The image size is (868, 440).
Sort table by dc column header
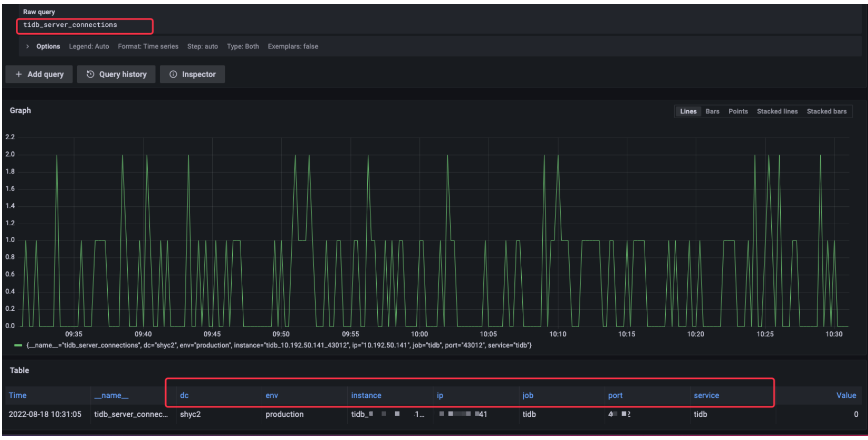pyautogui.click(x=184, y=395)
